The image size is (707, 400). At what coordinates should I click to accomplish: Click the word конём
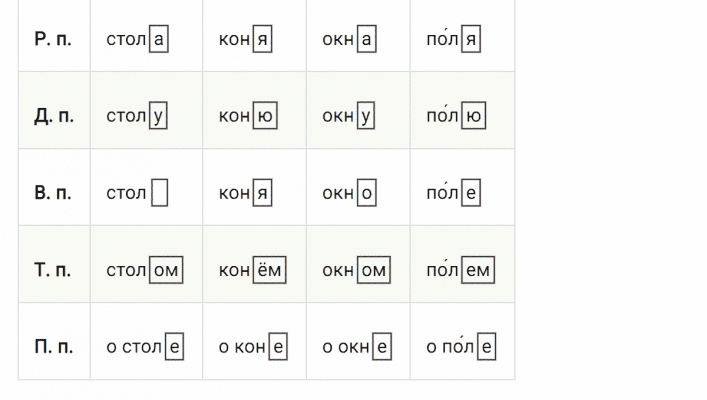click(252, 270)
